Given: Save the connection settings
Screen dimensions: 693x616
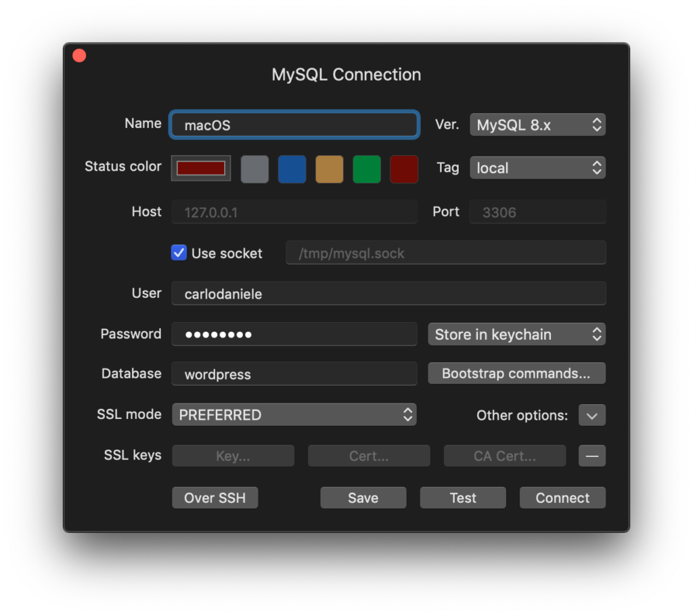Looking at the screenshot, I should [x=363, y=498].
